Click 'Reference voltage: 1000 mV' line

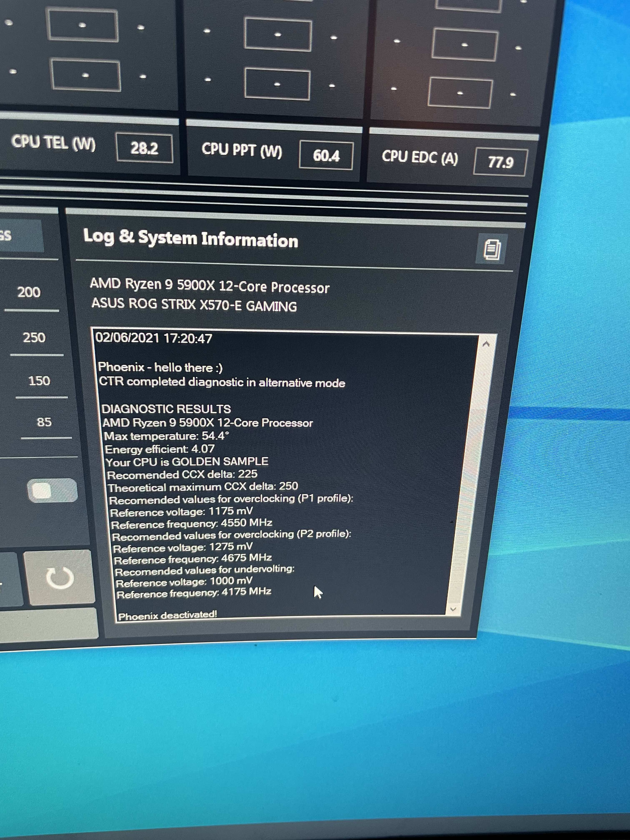(184, 581)
